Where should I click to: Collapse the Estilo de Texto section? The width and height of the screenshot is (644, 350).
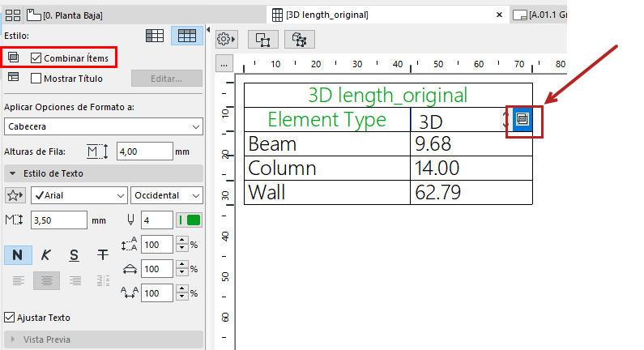click(13, 173)
